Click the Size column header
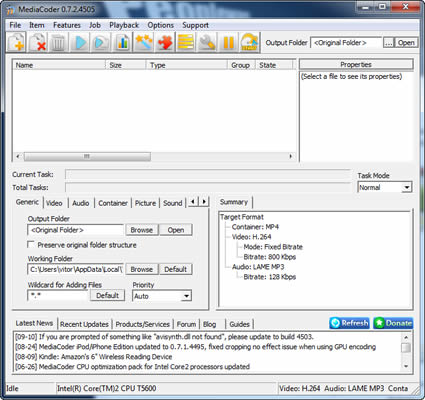The width and height of the screenshot is (425, 400). point(126,65)
